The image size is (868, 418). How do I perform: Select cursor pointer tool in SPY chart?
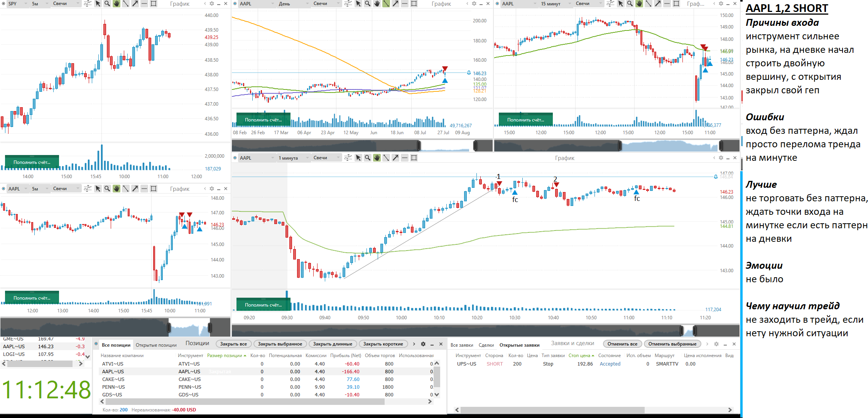(98, 3)
